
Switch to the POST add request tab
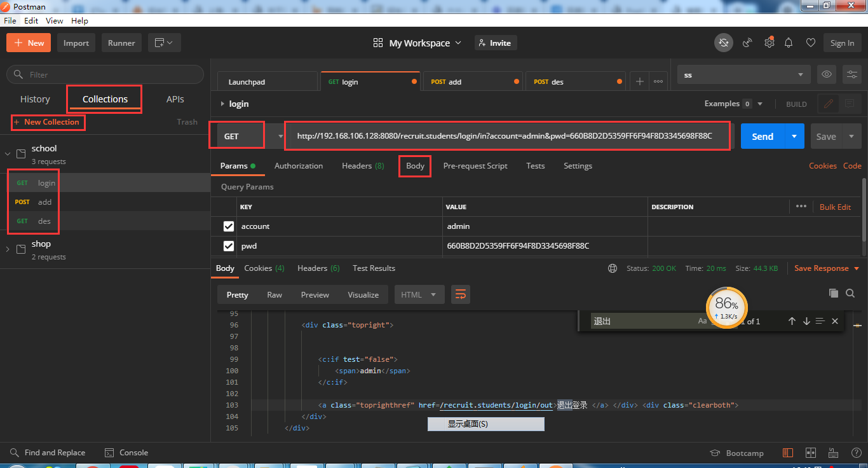click(474, 81)
